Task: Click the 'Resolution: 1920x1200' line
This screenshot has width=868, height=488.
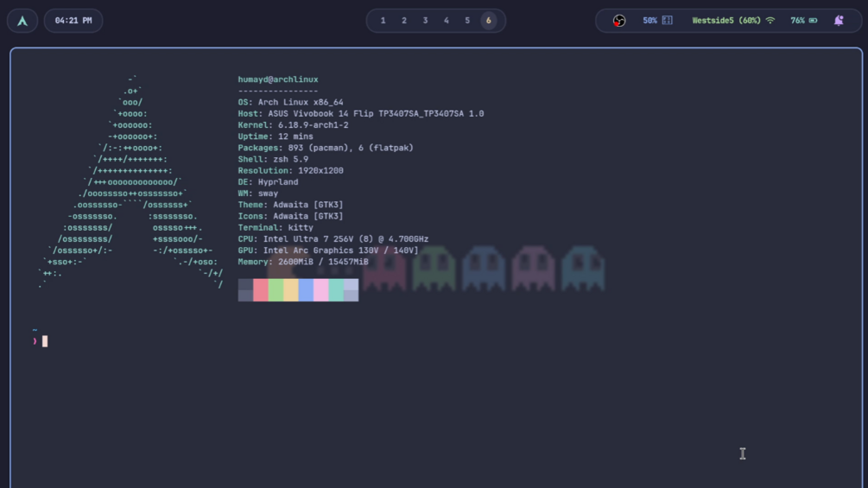Action: pyautogui.click(x=290, y=170)
